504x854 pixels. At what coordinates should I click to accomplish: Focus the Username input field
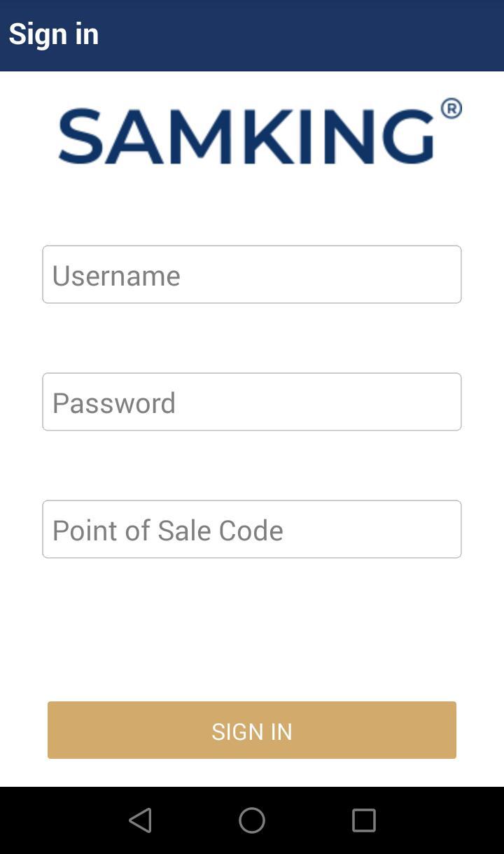coord(252,274)
